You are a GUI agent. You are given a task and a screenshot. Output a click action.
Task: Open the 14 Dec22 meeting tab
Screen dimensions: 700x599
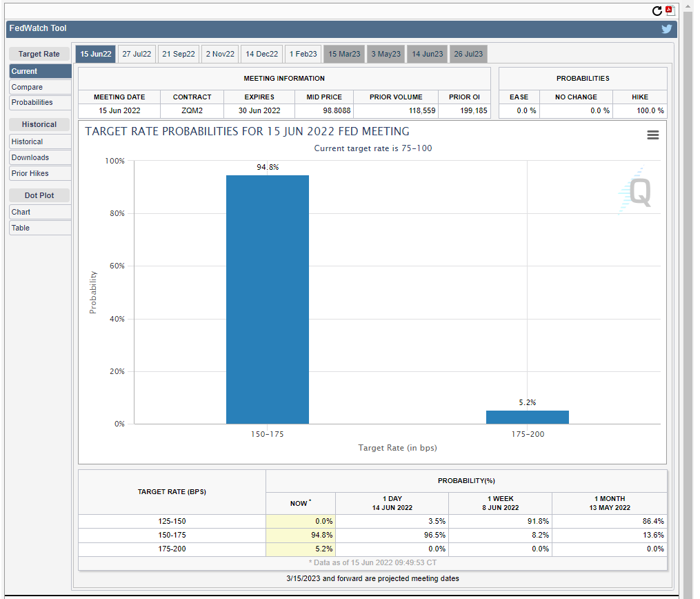[261, 54]
